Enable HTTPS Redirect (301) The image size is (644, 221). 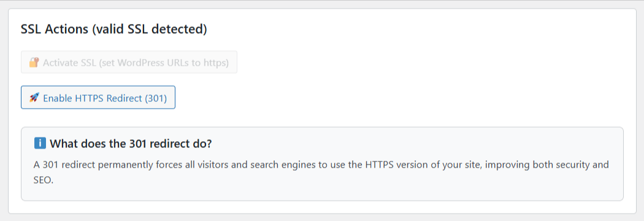(98, 98)
